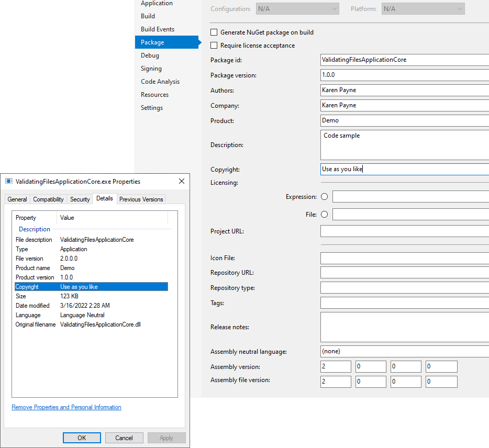Click Assembly file version major number field
The width and height of the screenshot is (489, 448).
336,382
